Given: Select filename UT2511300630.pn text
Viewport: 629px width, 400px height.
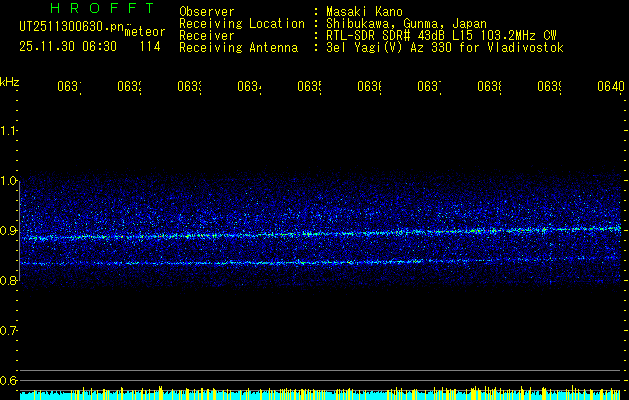Looking at the screenshot, I should pyautogui.click(x=72, y=26).
